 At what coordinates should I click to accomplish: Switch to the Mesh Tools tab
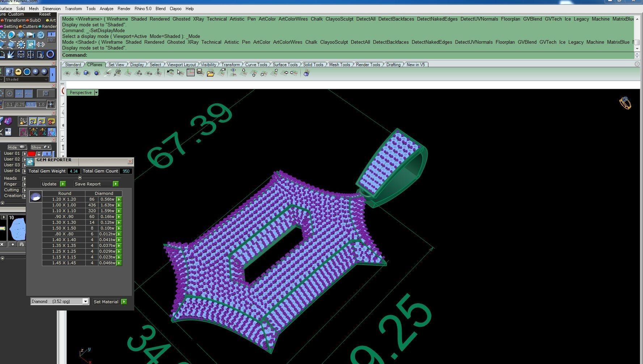pos(339,65)
